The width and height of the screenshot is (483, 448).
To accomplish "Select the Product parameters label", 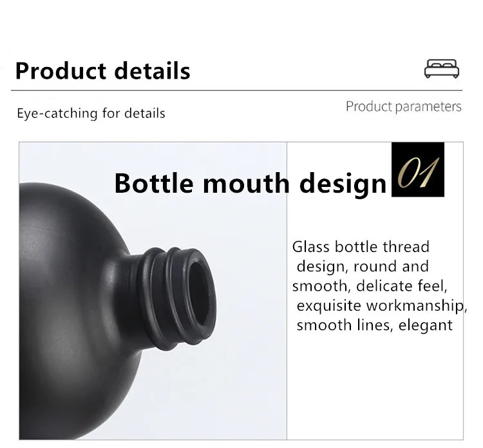I will click(x=404, y=106).
